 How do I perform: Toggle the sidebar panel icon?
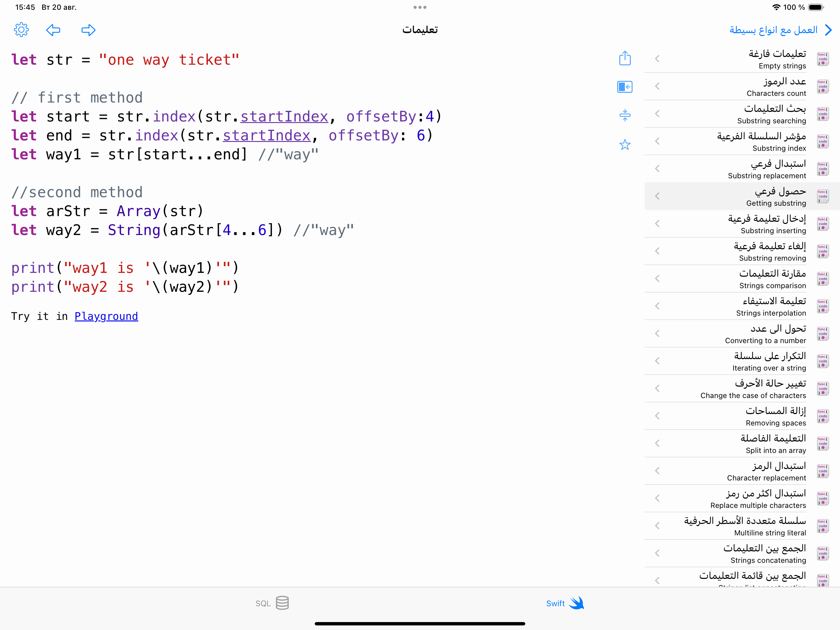(x=625, y=87)
